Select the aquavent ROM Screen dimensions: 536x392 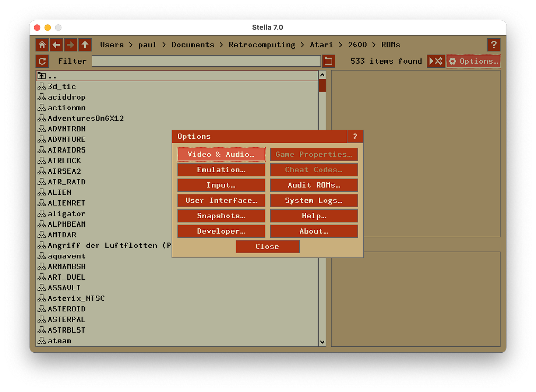[104, 256]
